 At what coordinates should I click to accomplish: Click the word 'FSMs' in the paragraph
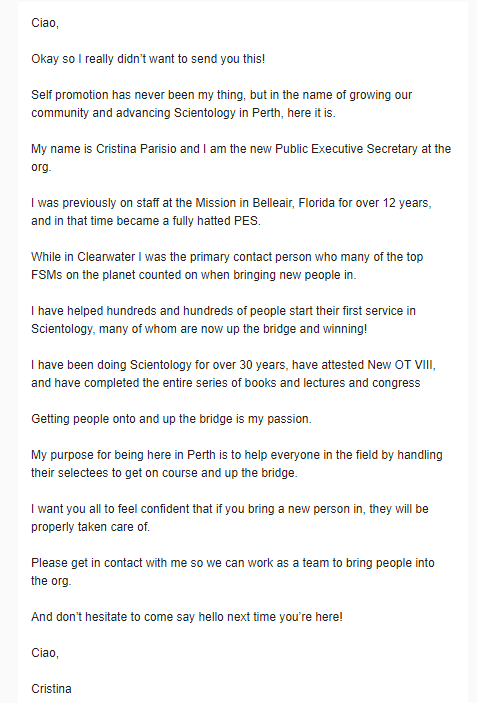click(x=47, y=275)
